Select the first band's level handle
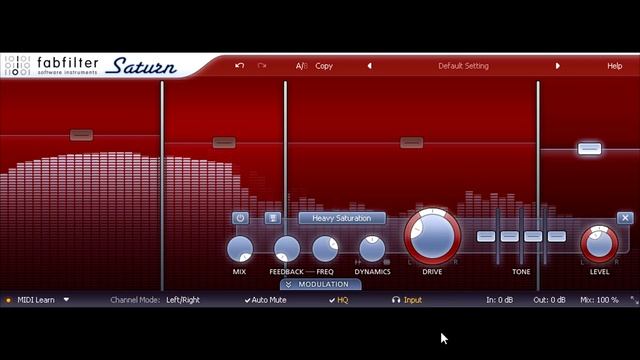Image resolution: width=640 pixels, height=360 pixels. tap(81, 135)
